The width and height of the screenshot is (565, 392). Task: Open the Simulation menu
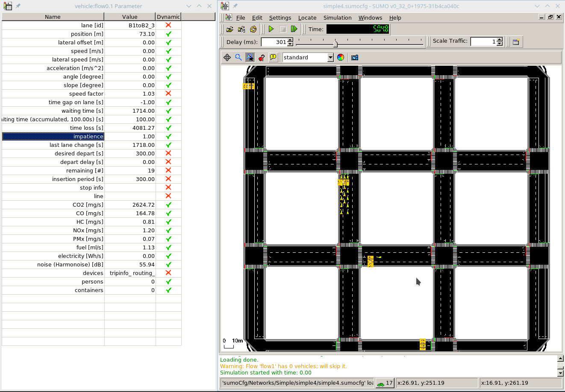337,18
